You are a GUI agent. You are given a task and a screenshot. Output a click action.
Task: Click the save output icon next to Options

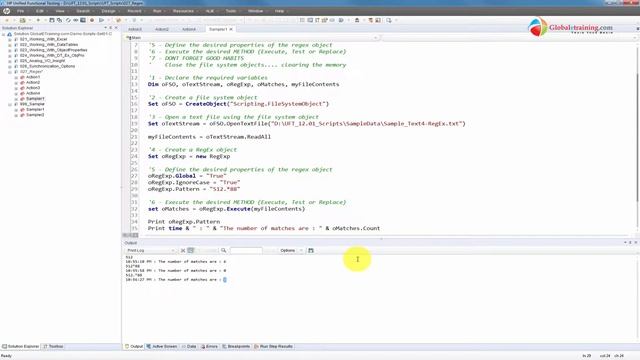pos(311,250)
